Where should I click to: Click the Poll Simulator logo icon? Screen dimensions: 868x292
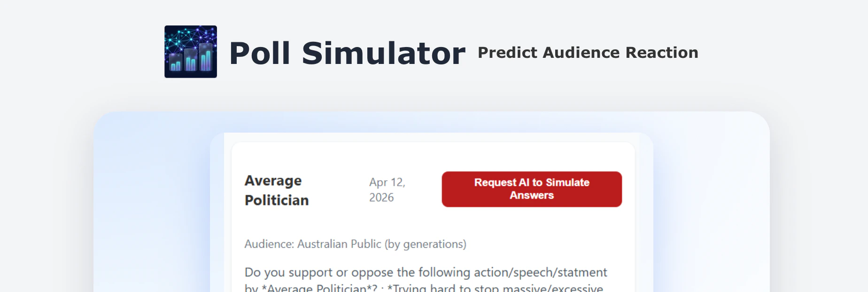click(190, 52)
